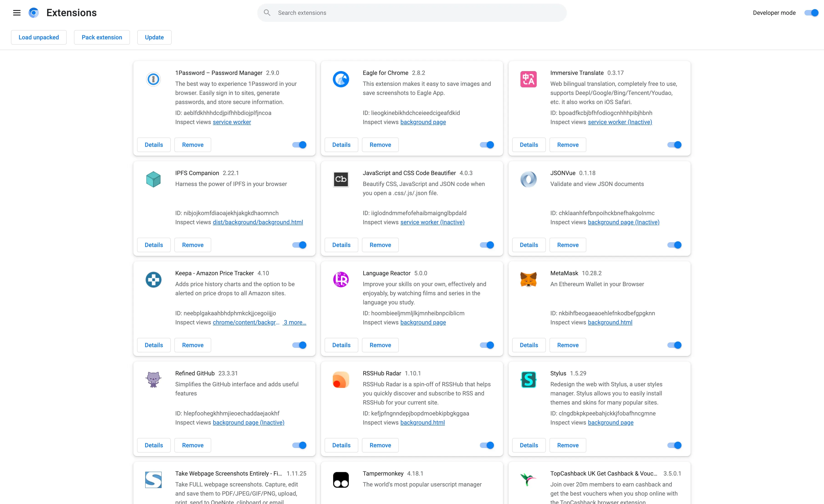
Task: Click the Stylus extension icon
Action: (x=528, y=379)
